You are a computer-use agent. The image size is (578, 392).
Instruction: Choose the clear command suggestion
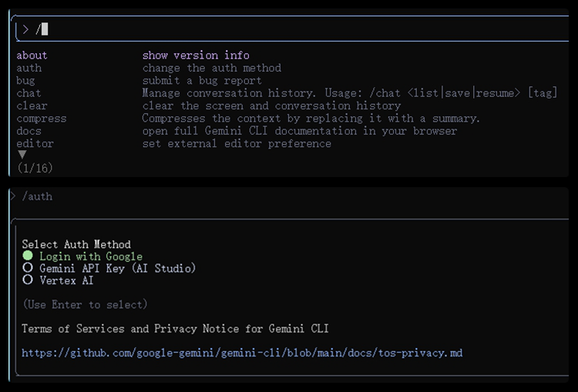tap(32, 106)
